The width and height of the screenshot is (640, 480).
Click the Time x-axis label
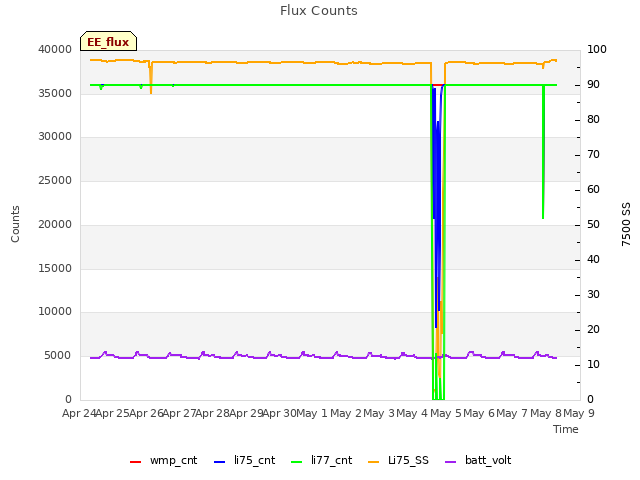point(566,429)
